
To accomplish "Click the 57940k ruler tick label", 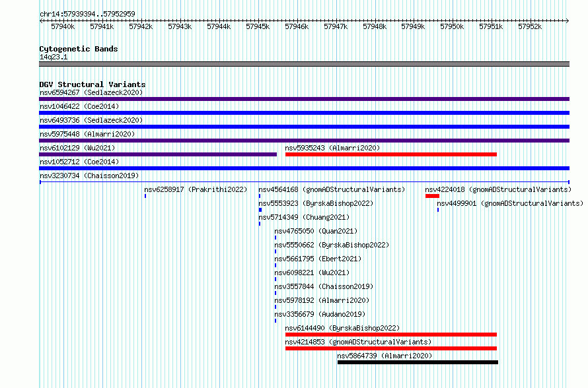I will (63, 26).
